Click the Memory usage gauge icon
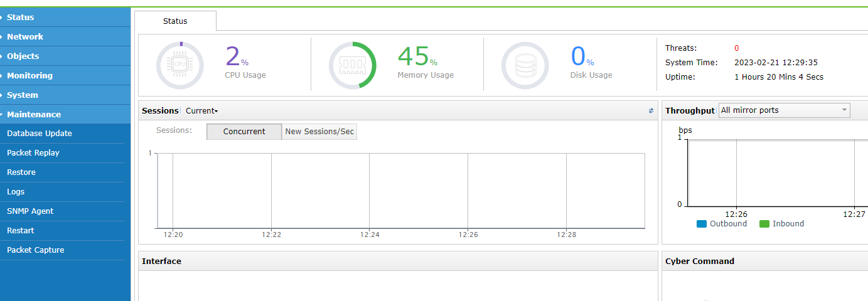This screenshot has height=301, width=868. point(352,65)
